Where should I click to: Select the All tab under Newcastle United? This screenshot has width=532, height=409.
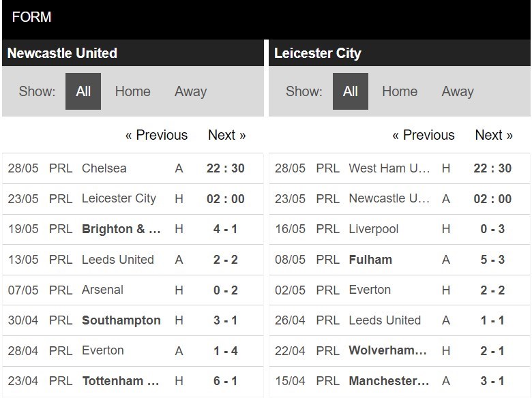click(83, 91)
